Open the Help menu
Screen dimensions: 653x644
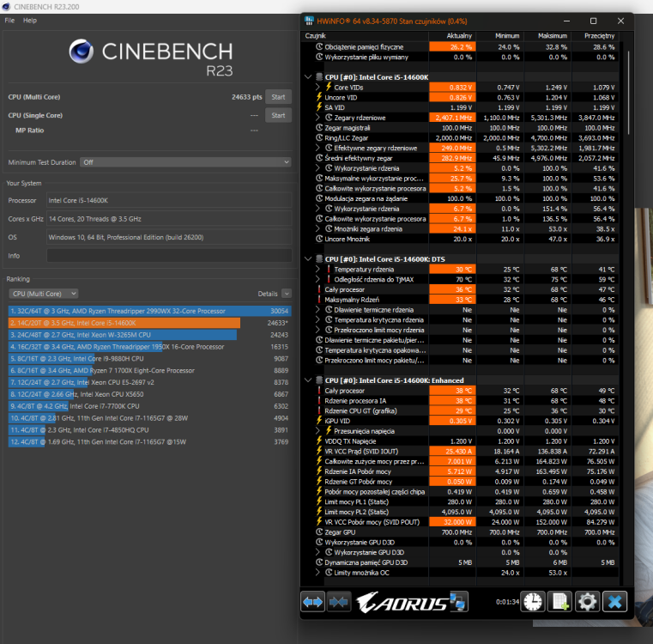tap(30, 21)
